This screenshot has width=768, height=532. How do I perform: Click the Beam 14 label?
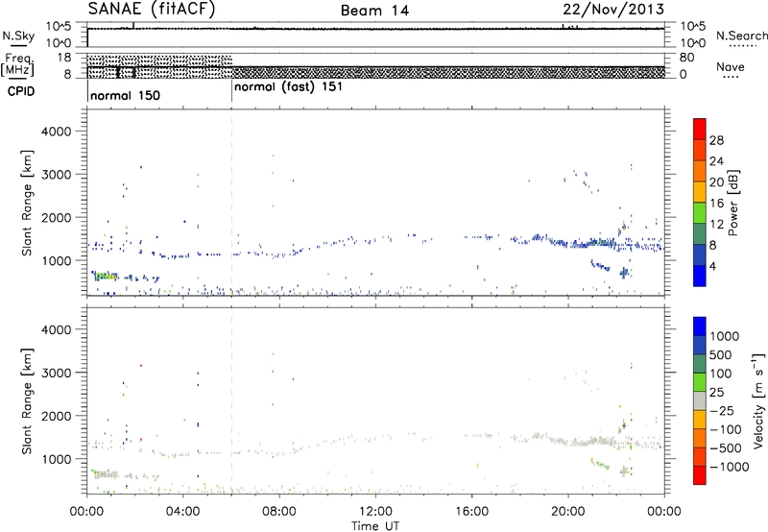374,11
